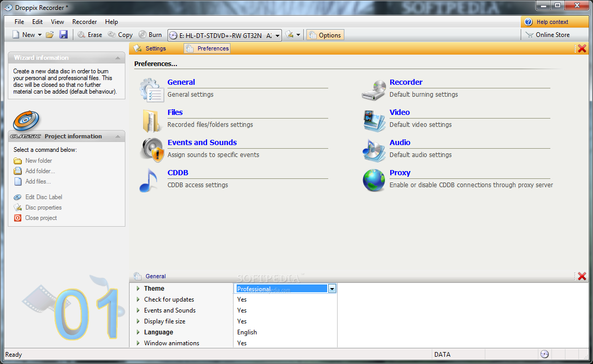Close the General properties panel with red X

coord(582,276)
